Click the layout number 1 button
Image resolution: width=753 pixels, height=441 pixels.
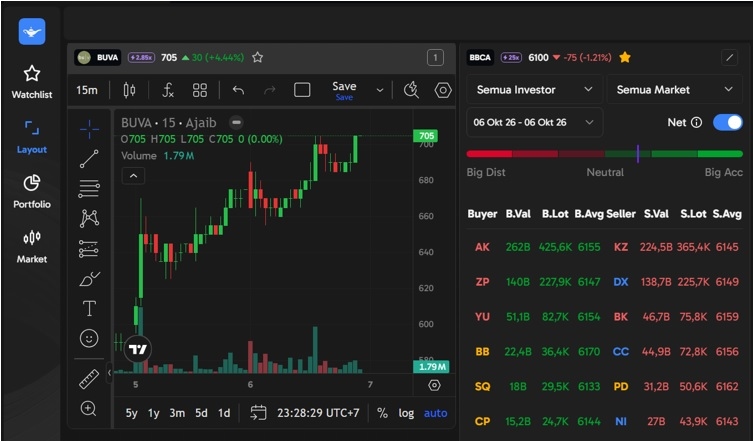pos(435,58)
